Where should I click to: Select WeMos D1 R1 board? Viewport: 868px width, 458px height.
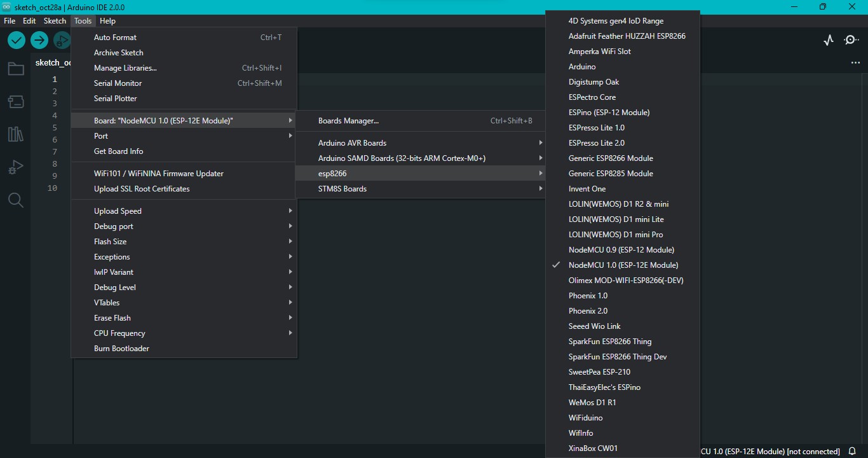[623, 403]
